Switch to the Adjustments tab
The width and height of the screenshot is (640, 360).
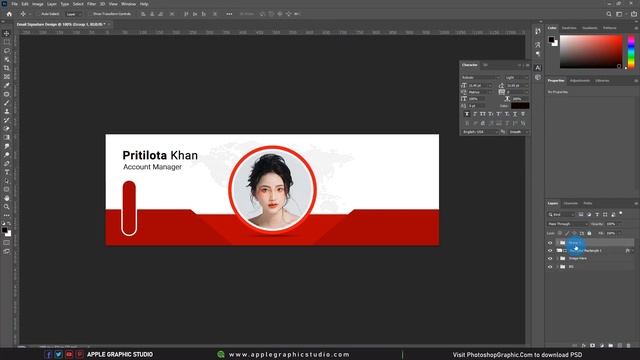pyautogui.click(x=580, y=81)
